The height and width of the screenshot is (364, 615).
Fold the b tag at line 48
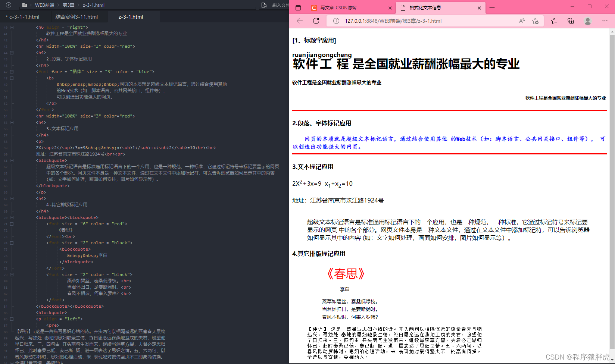12,78
